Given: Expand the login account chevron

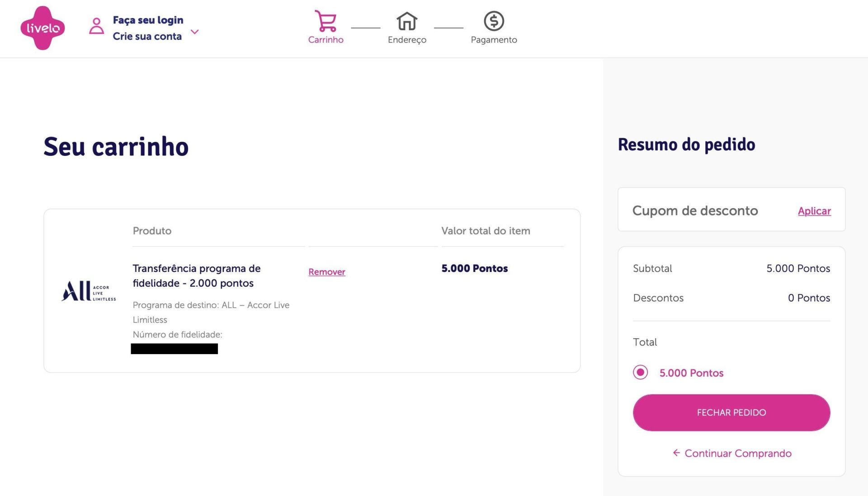Looking at the screenshot, I should tap(195, 32).
